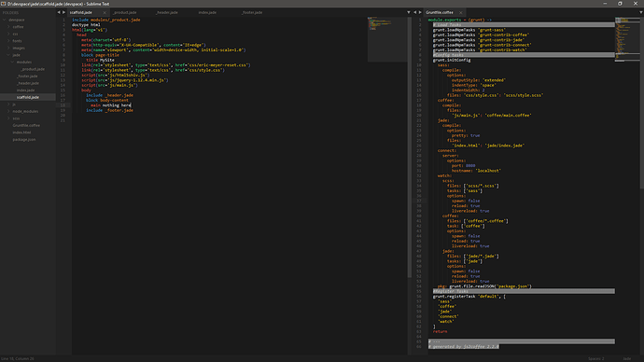The width and height of the screenshot is (644, 362).
Task: Restore down the Sublime Text window
Action: click(620, 4)
